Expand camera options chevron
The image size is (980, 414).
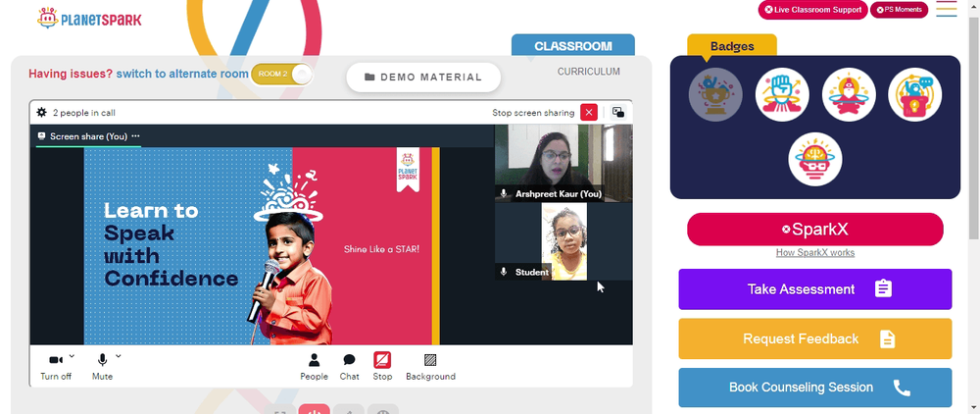(x=72, y=356)
